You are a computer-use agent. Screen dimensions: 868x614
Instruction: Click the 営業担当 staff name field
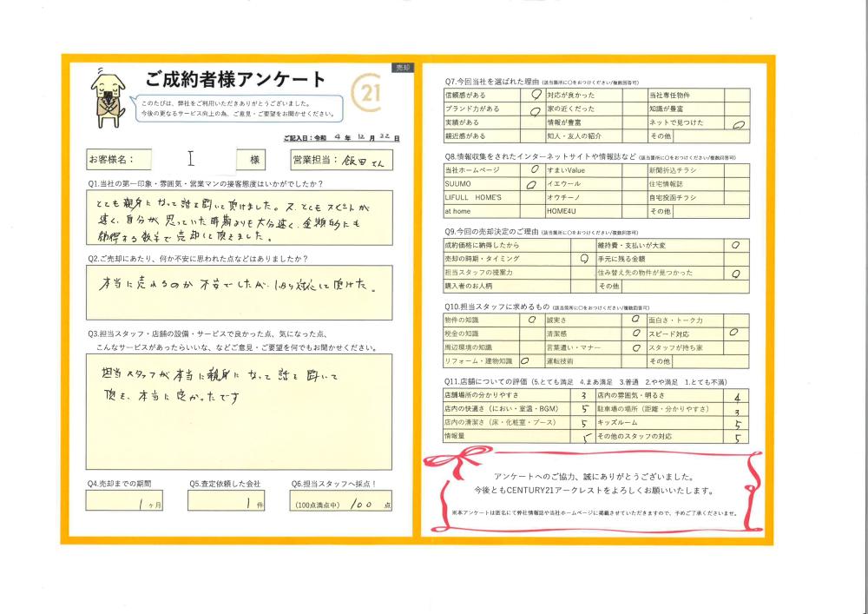(366, 160)
